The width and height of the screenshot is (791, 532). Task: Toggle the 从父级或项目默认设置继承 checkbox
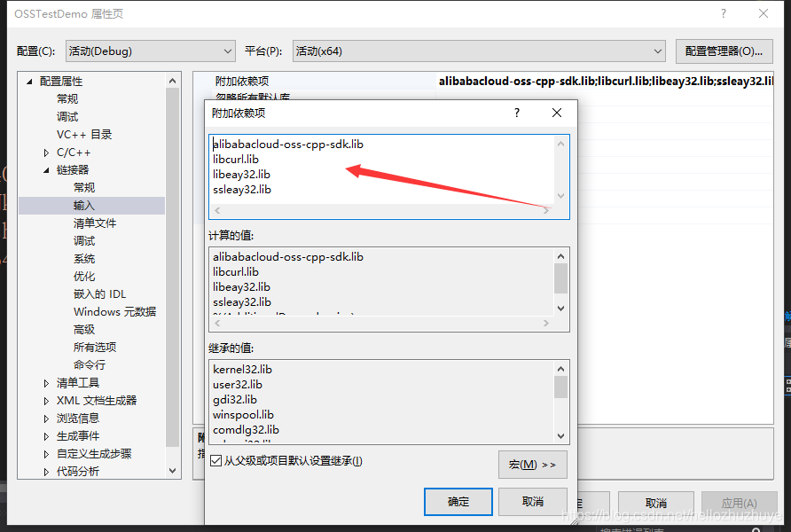click(215, 460)
